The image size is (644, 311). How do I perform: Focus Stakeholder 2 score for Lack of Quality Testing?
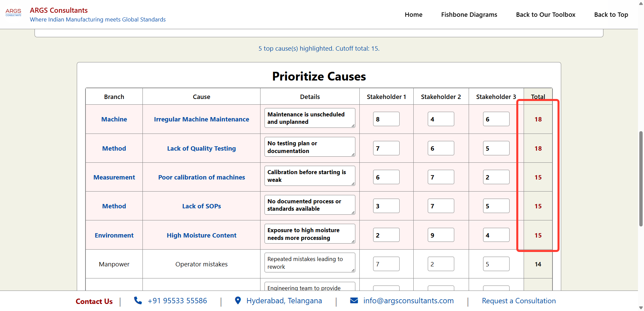tap(441, 148)
